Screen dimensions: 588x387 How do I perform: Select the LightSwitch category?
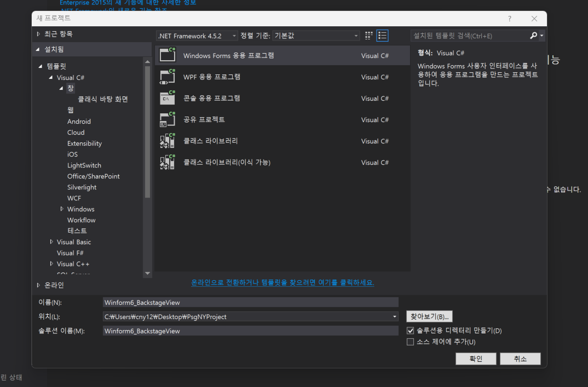pyautogui.click(x=84, y=165)
